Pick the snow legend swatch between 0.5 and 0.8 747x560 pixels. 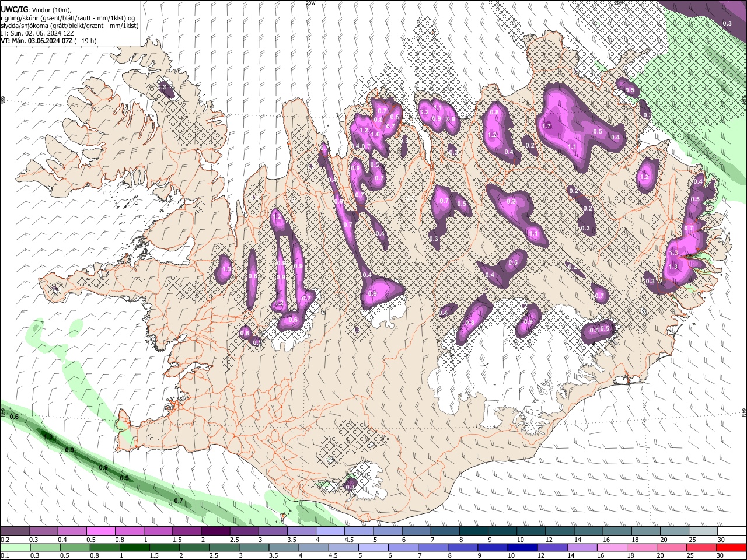tap(100, 531)
